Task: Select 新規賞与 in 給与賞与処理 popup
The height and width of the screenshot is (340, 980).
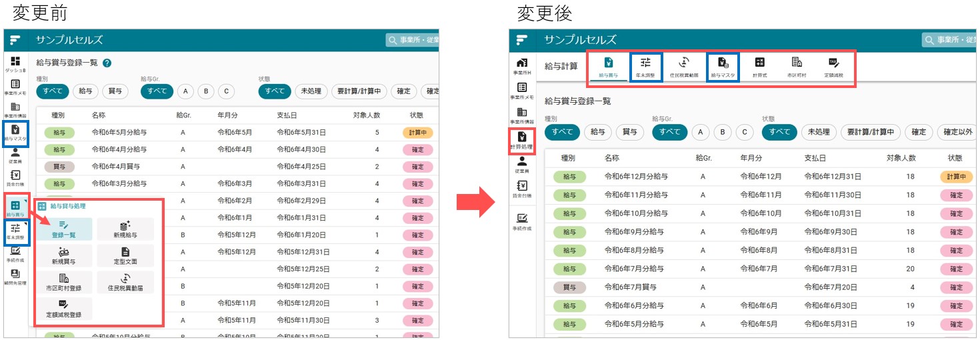Action: (x=64, y=256)
